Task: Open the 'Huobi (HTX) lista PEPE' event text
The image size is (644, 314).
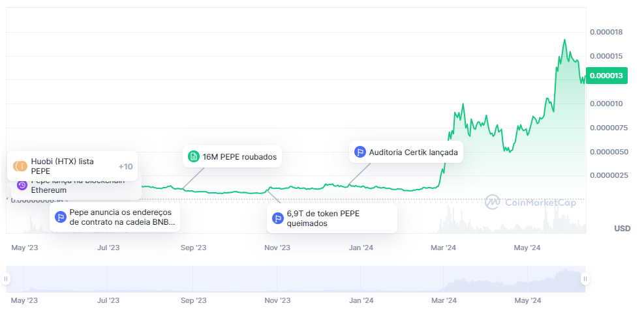Action: (63, 165)
